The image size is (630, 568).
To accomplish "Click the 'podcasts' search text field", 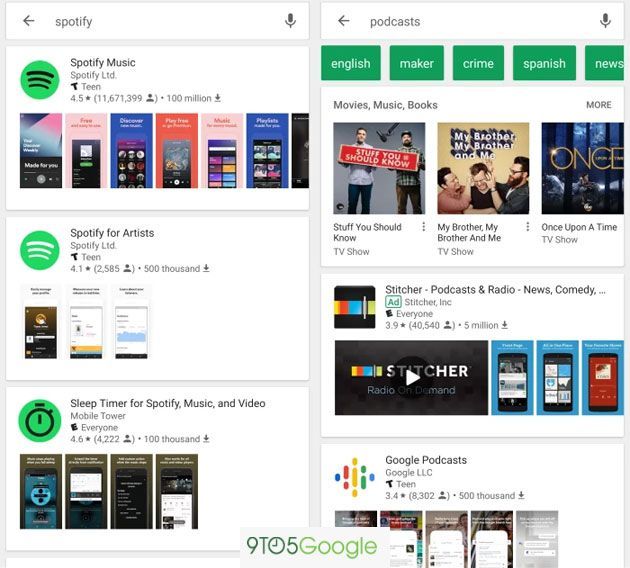I will click(x=470, y=21).
